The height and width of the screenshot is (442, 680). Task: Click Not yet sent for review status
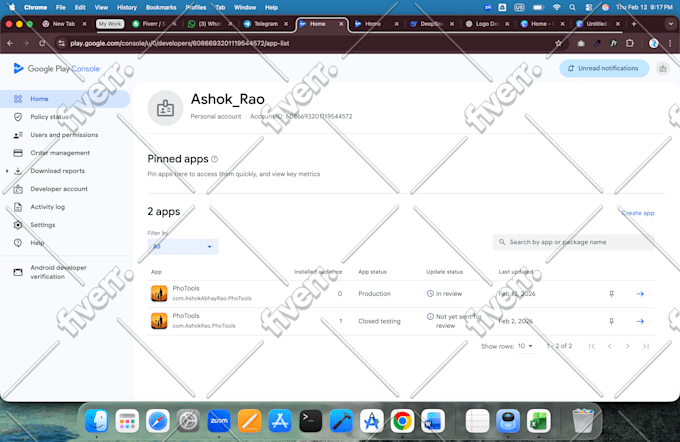[x=454, y=321]
